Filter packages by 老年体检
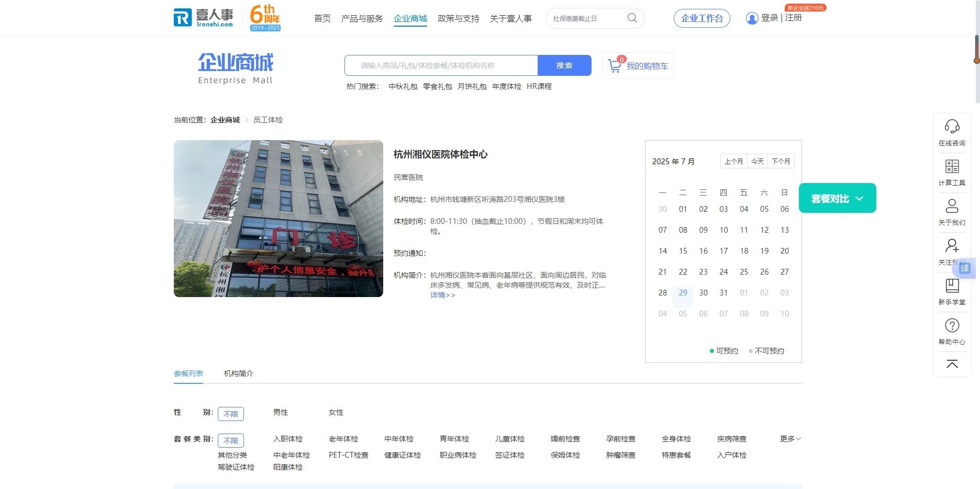 343,439
